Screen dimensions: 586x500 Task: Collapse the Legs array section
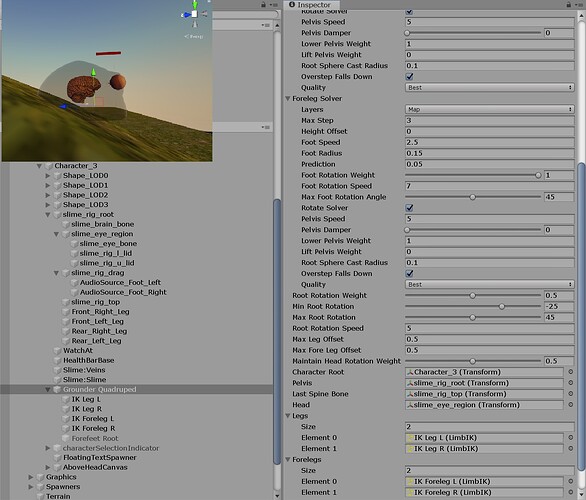coord(288,416)
